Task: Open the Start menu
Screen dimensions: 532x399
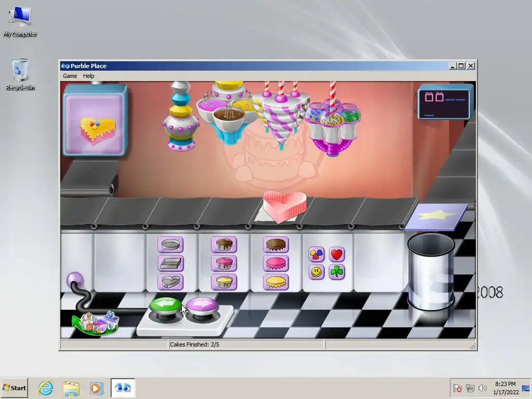Action: (x=14, y=388)
